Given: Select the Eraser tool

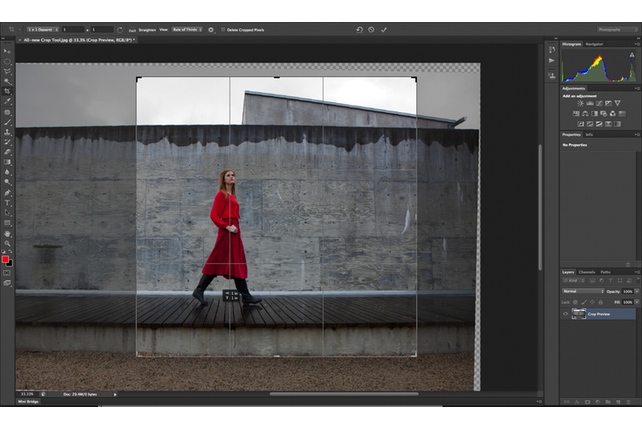Looking at the screenshot, I should tap(7, 152).
